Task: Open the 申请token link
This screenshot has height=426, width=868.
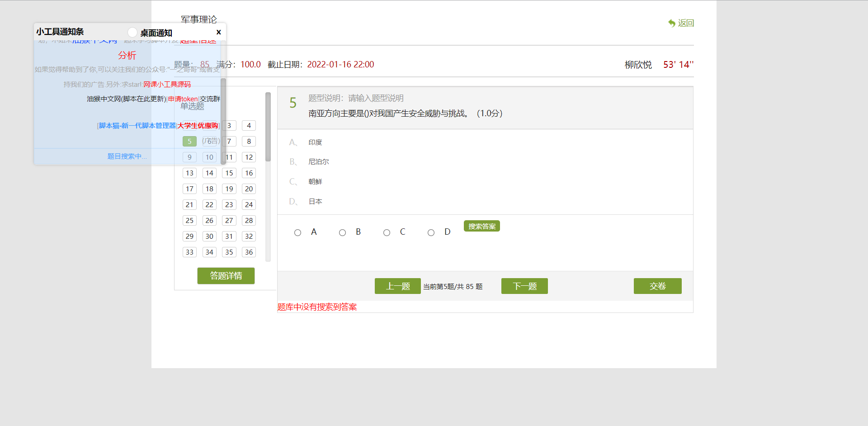Action: [x=183, y=99]
